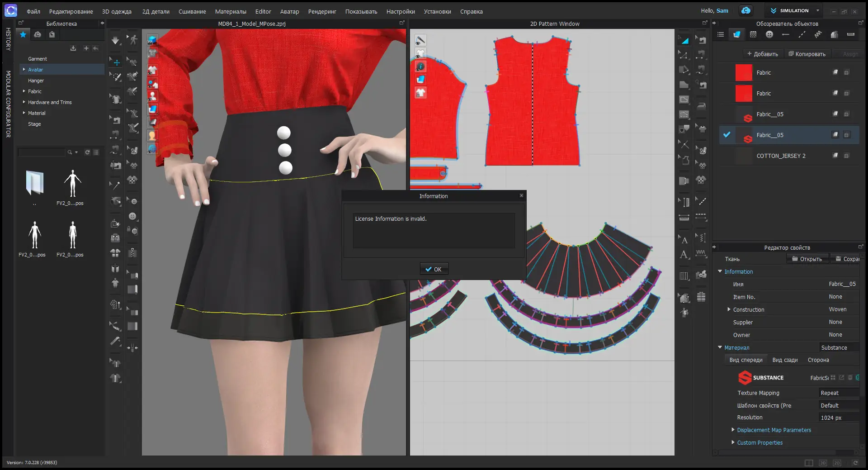The width and height of the screenshot is (868, 470).
Task: Expand the Hardware and Trims tree item
Action: coord(24,102)
